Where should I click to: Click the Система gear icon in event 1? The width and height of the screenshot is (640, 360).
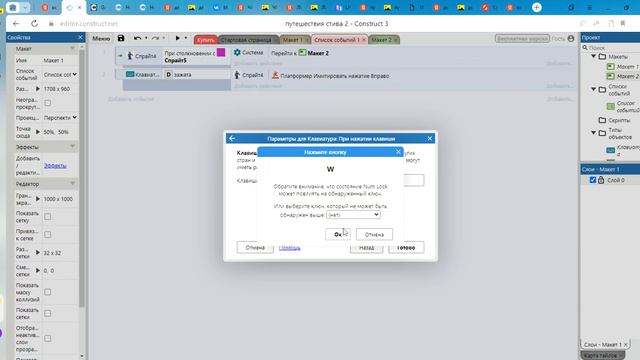[x=237, y=52]
